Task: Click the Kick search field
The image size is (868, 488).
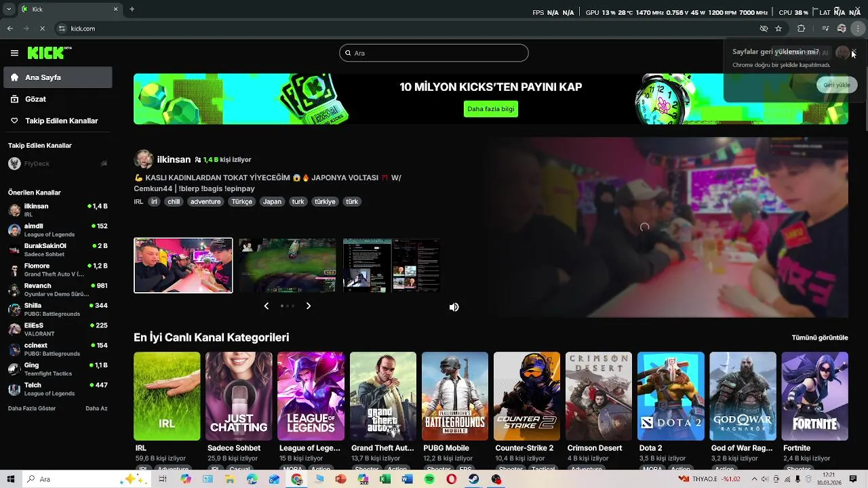Action: click(434, 53)
